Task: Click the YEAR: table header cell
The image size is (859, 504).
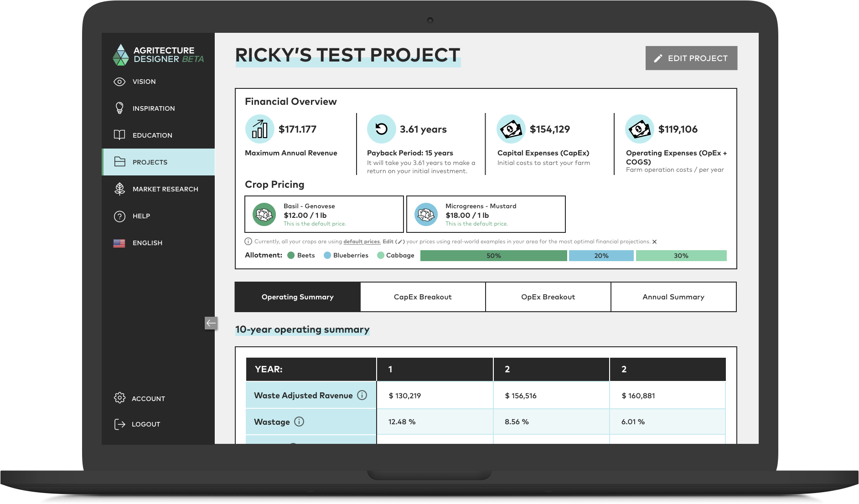Action: tap(311, 369)
